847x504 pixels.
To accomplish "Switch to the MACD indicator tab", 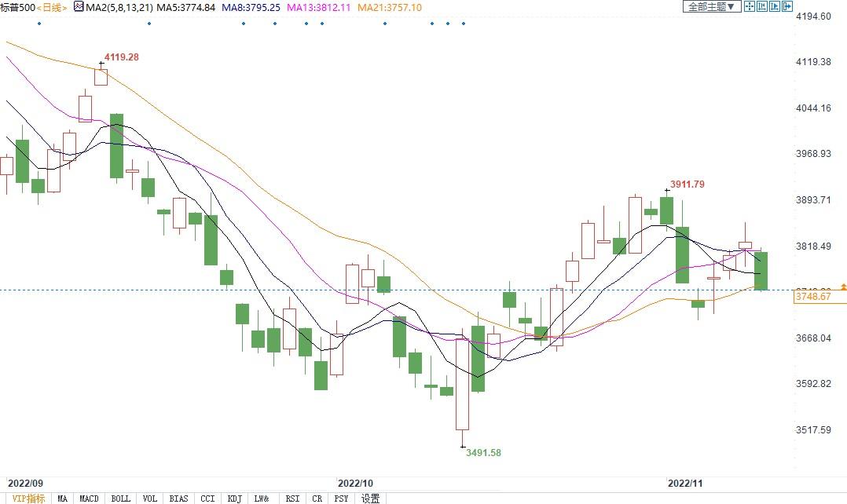I will point(89,499).
